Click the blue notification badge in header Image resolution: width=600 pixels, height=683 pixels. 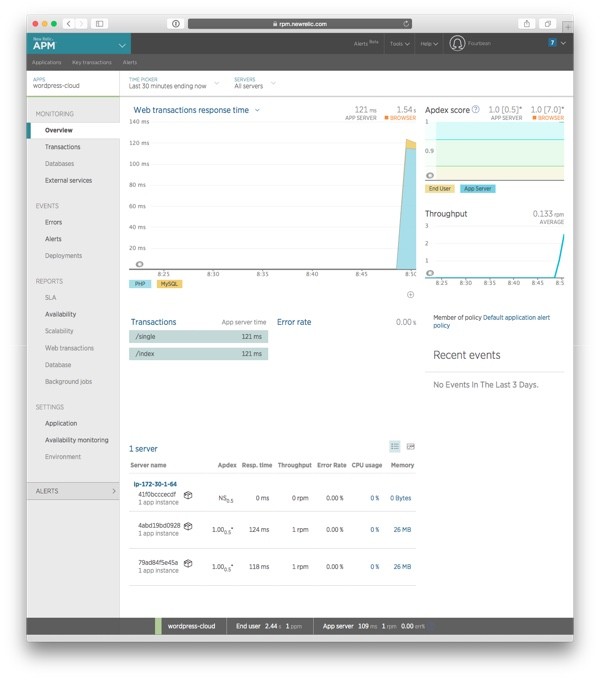click(552, 43)
